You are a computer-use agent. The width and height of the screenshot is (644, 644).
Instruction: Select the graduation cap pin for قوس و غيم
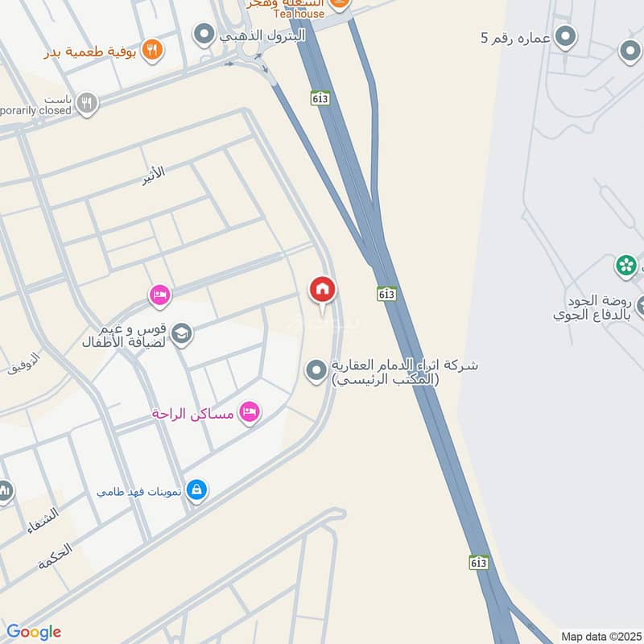click(x=182, y=335)
